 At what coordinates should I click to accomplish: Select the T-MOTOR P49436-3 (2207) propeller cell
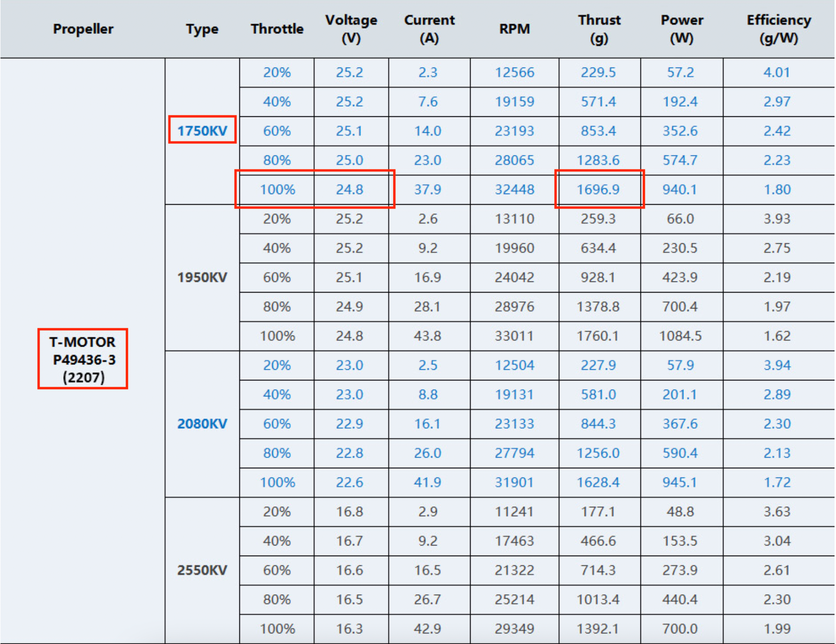(83, 359)
